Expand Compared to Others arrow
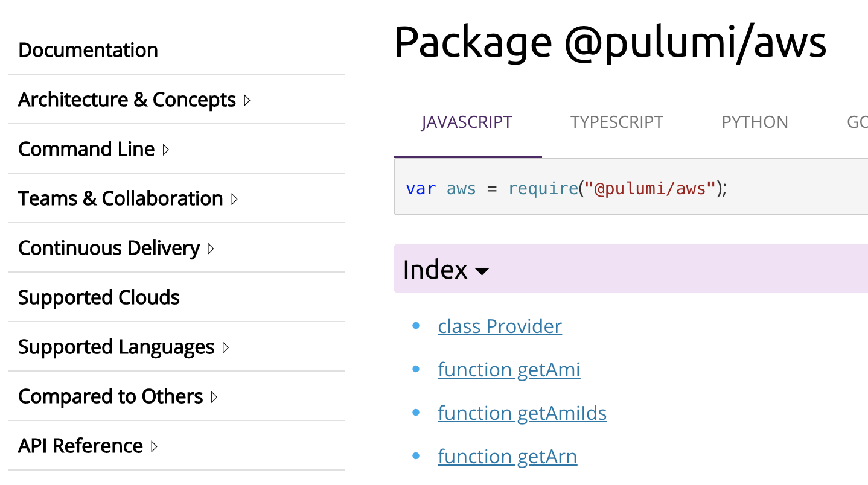Screen dimensions: 868x485 [214, 397]
